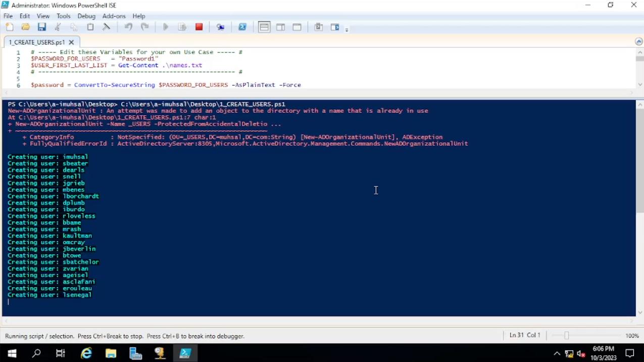The image size is (644, 362).
Task: Select the 1_CREATE_USERS.ps1 script tab
Action: [36, 42]
